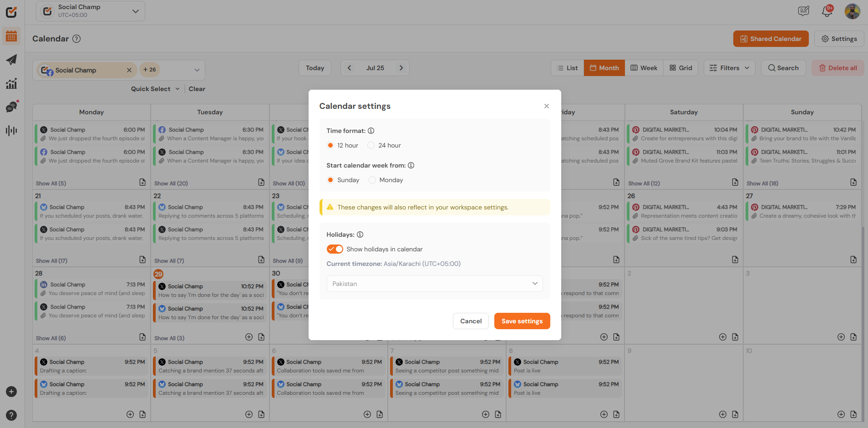The height and width of the screenshot is (428, 868).
Task: Click Cancel in Calendar settings
Action: tap(471, 321)
